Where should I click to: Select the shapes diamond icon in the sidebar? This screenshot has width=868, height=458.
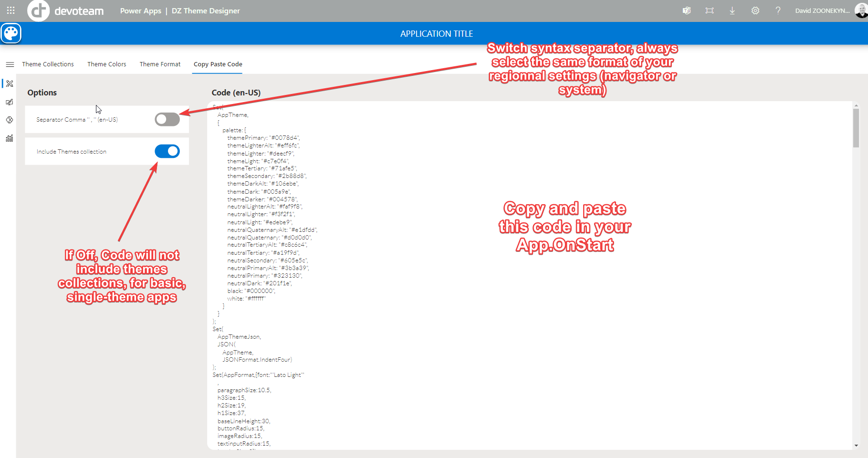point(10,120)
